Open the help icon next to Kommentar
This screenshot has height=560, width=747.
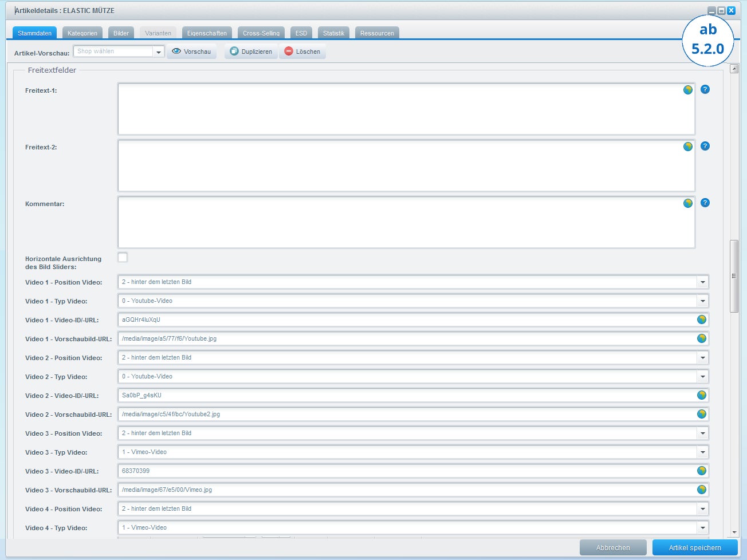click(x=705, y=203)
